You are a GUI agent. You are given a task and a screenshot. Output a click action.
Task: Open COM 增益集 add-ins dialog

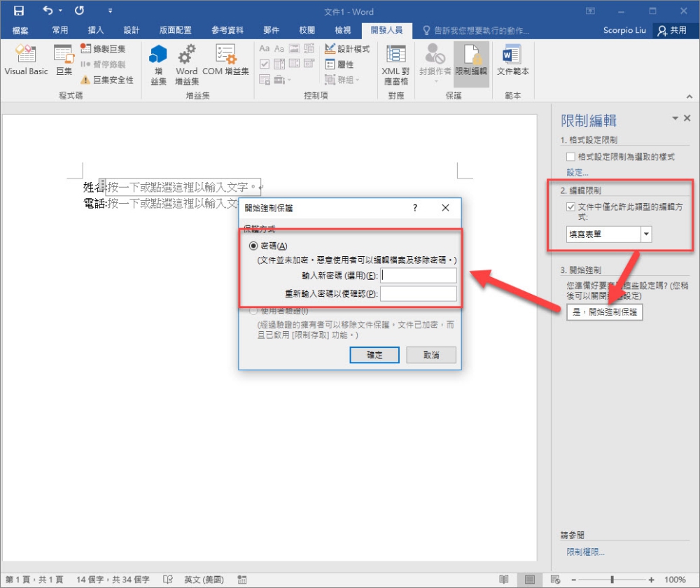click(225, 59)
